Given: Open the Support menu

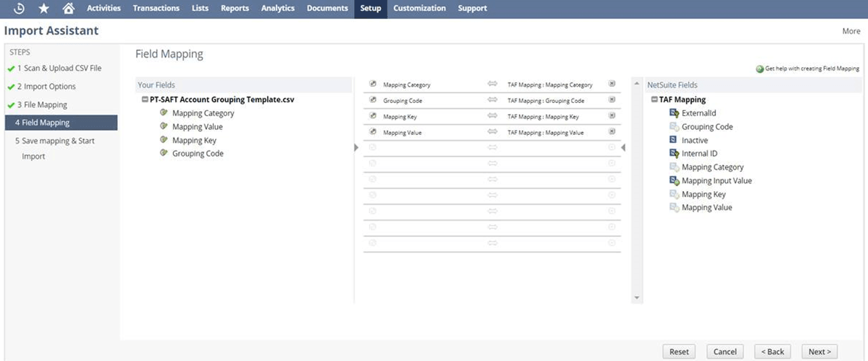Looking at the screenshot, I should (472, 8).
